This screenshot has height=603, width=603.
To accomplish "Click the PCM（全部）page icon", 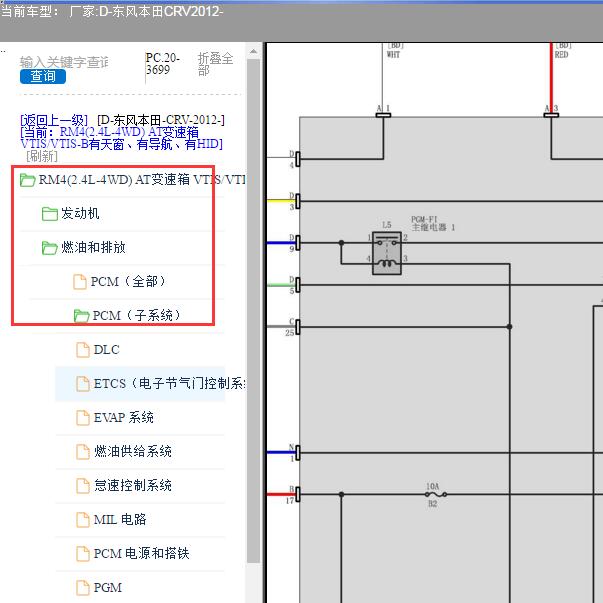I will [80, 282].
